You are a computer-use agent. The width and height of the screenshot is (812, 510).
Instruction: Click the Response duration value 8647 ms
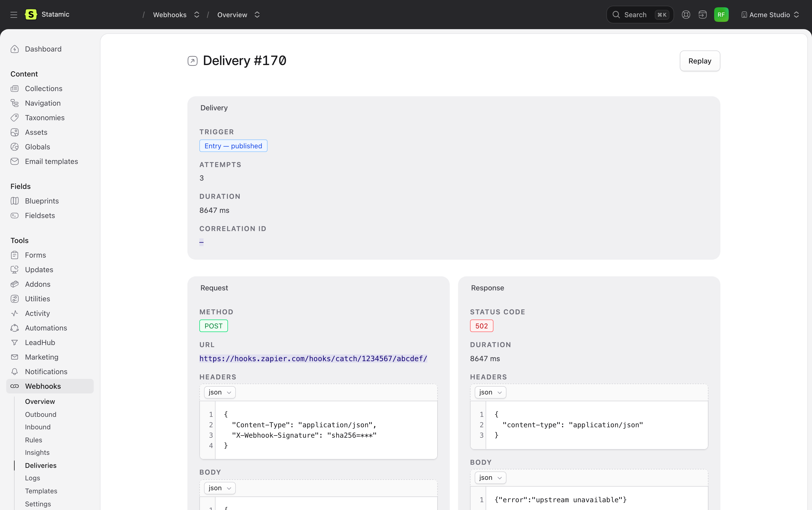485,359
